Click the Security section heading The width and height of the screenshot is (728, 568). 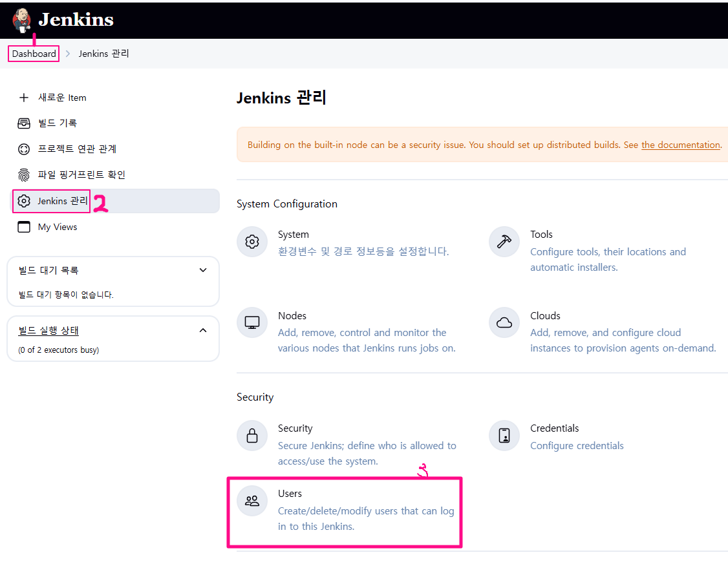[255, 397]
